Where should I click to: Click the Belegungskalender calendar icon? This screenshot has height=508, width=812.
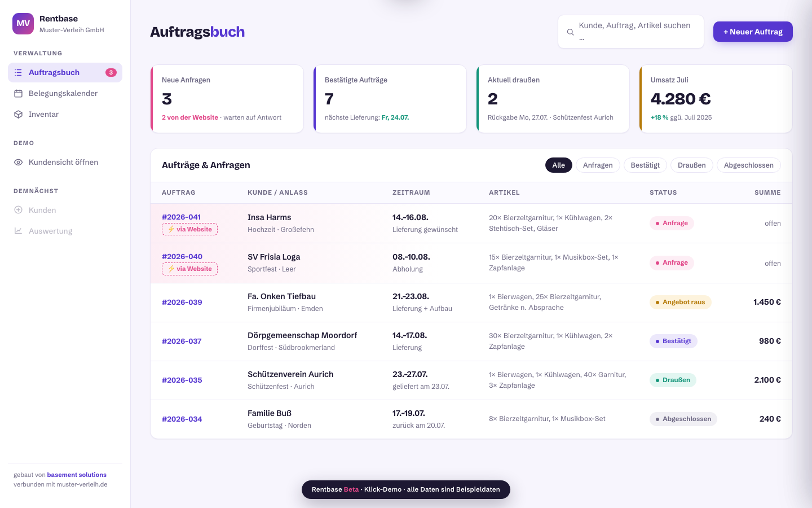(x=18, y=93)
